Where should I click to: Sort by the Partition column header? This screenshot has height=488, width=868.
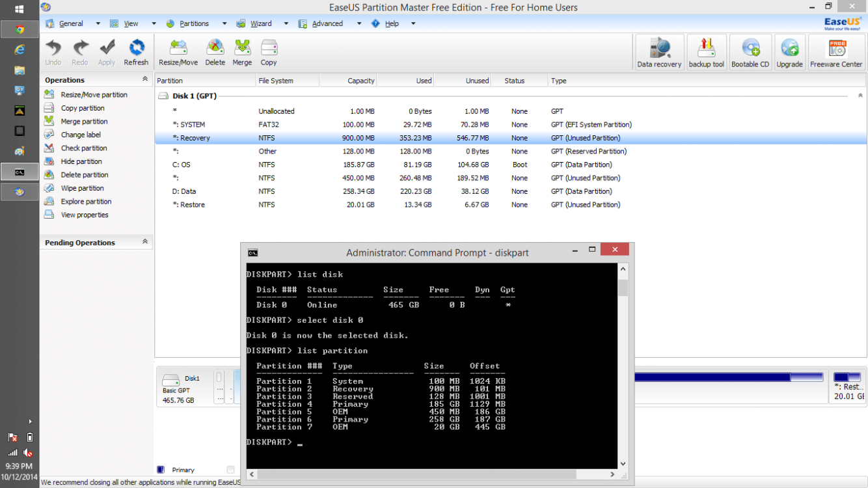205,81
